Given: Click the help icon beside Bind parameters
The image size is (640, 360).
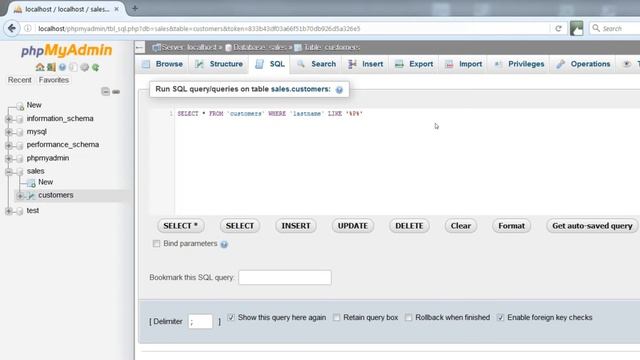Looking at the screenshot, I should [x=224, y=244].
